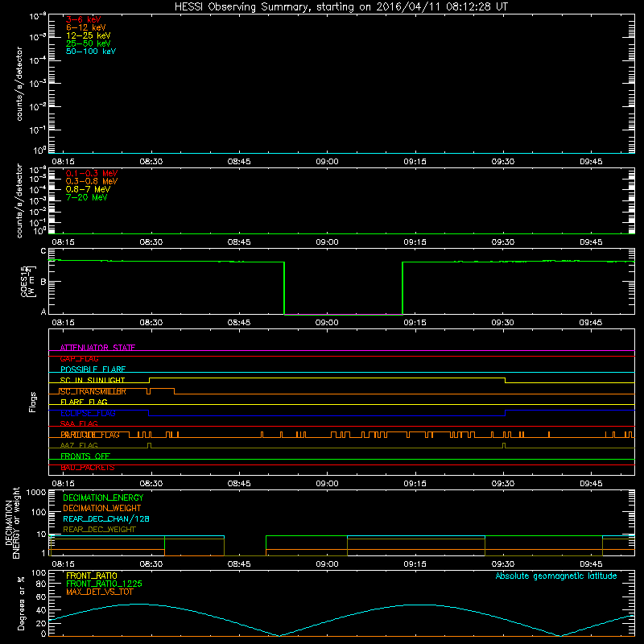The image size is (644, 644).
Task: Select the SC_TRANSMITTER flag label
Action: (x=93, y=391)
